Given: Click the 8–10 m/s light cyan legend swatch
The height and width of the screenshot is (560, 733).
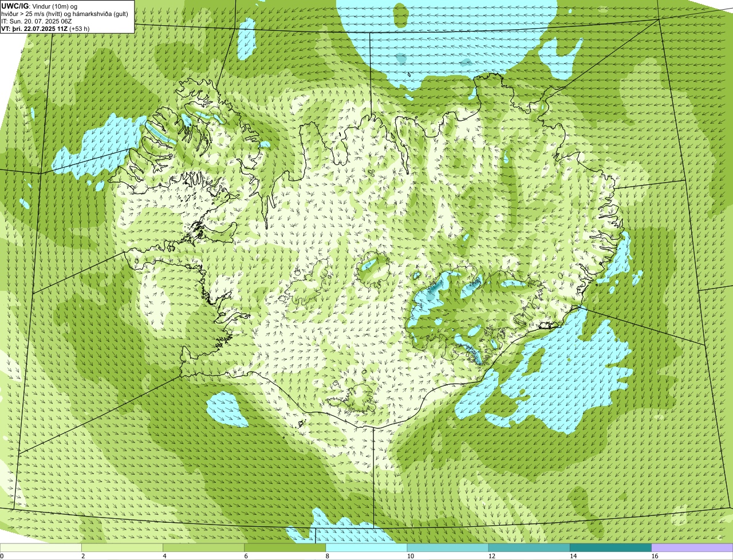Looking at the screenshot, I should coord(366,547).
